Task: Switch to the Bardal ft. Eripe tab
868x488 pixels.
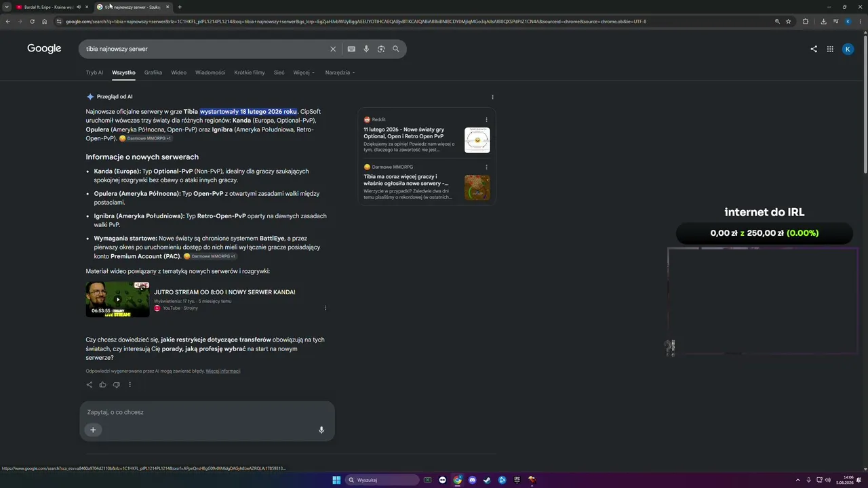Action: pos(47,7)
